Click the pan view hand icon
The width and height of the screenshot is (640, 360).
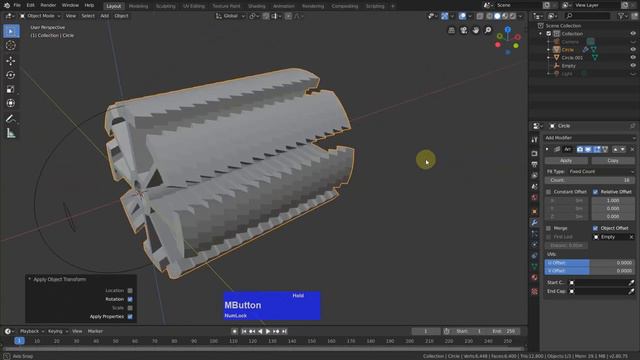(476, 31)
